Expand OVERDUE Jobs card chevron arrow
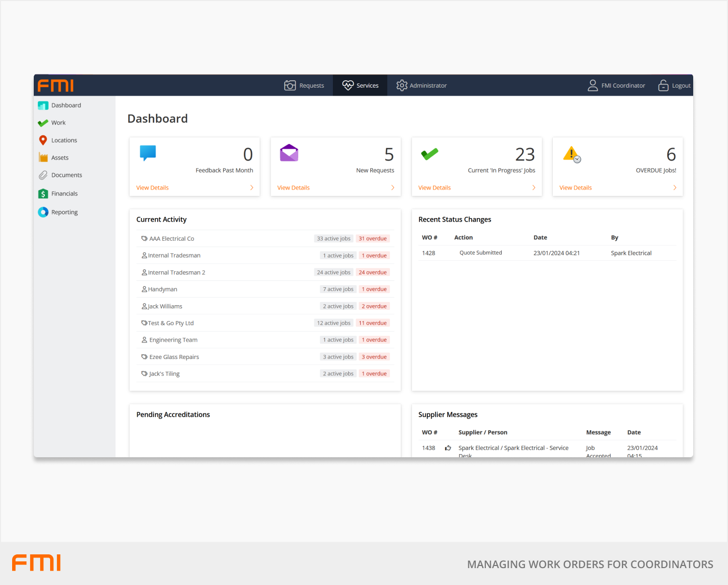This screenshot has width=728, height=585. pyautogui.click(x=675, y=188)
